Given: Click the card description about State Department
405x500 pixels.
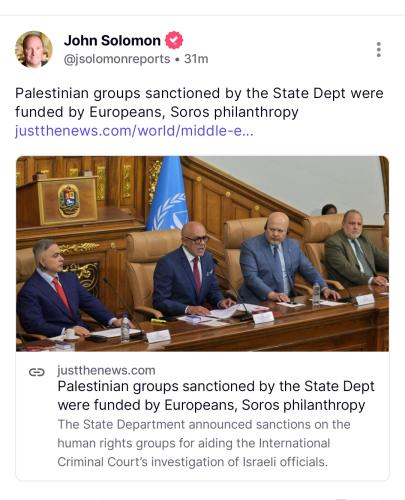Looking at the screenshot, I should pos(204,443).
